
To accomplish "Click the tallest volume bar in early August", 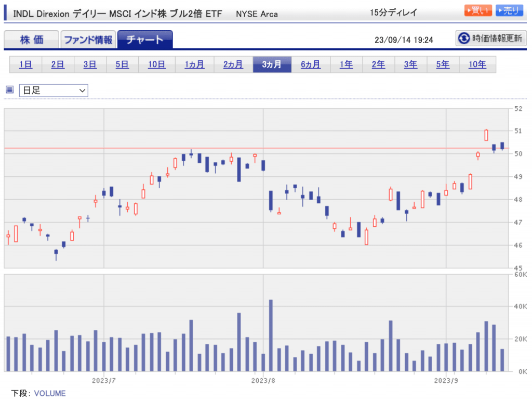I will [271, 335].
